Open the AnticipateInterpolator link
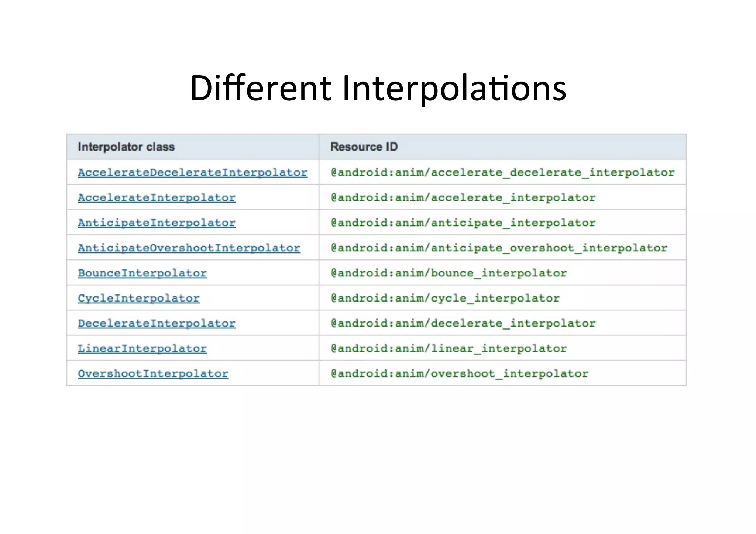This screenshot has height=534, width=756. click(157, 223)
